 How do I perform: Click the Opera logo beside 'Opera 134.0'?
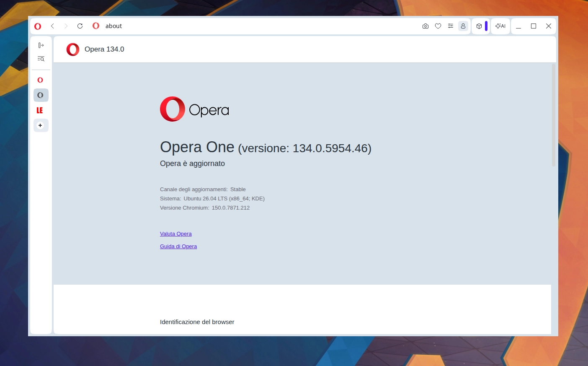(x=73, y=49)
